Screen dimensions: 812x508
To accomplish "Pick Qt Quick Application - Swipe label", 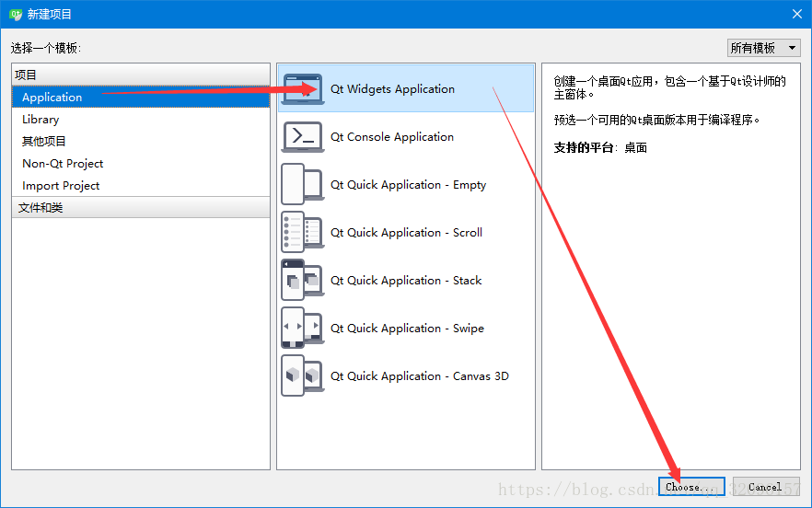I will pyautogui.click(x=407, y=329).
